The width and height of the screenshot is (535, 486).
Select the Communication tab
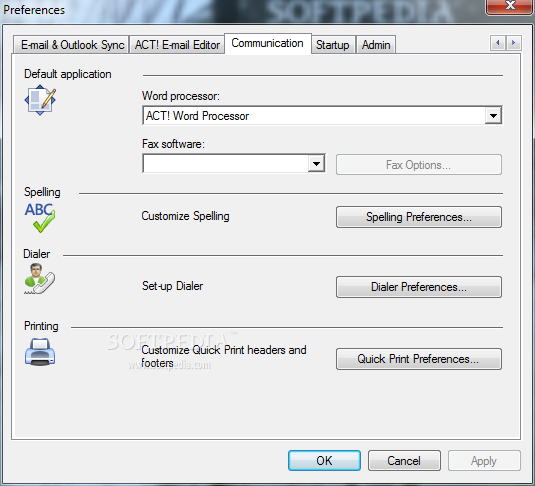click(x=268, y=43)
